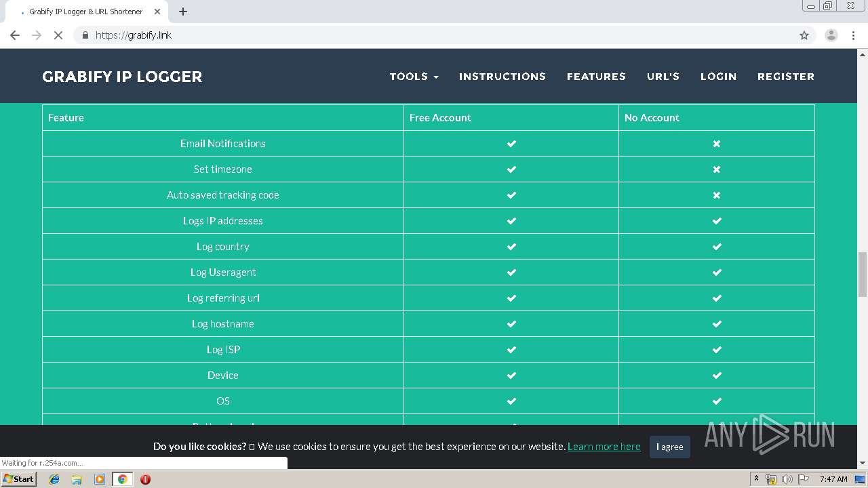Image resolution: width=868 pixels, height=488 pixels.
Task: Open the LOGIN page
Action: tap(718, 77)
